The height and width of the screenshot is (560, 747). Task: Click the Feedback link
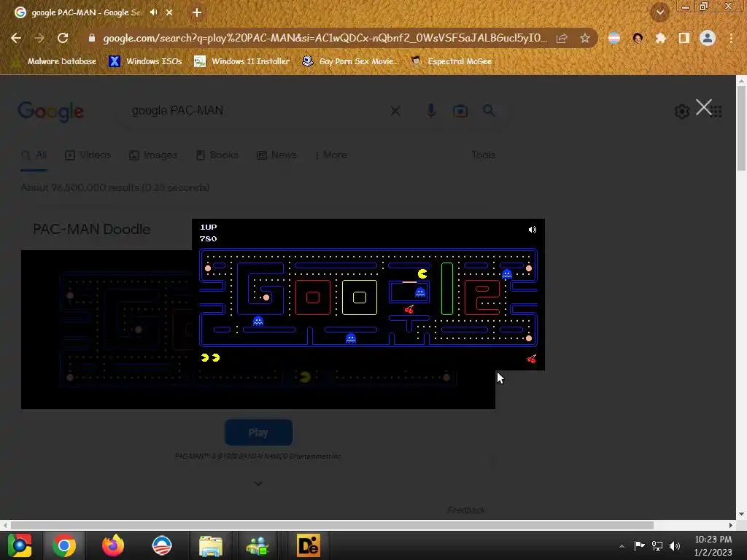point(466,510)
